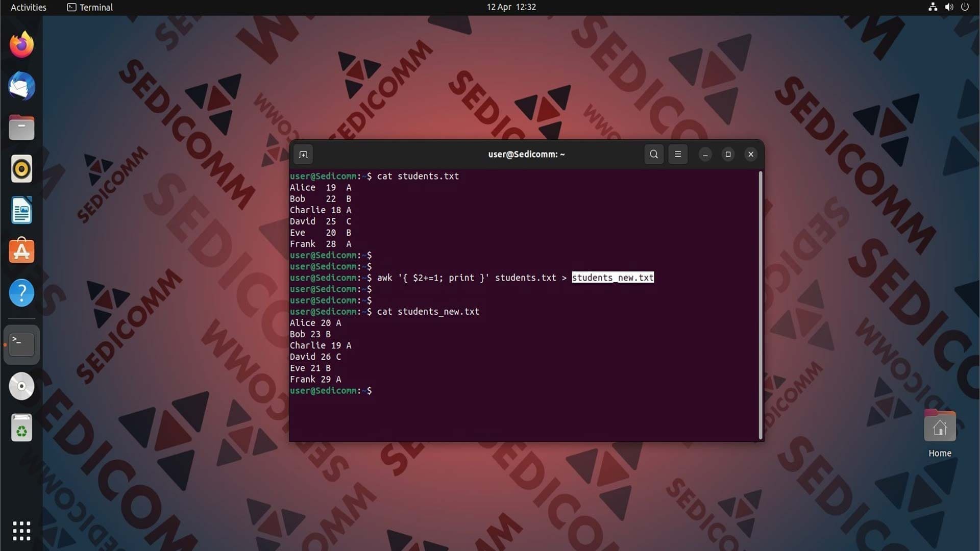This screenshot has width=980, height=551.
Task: Open the Activities overview
Action: click(x=29, y=7)
